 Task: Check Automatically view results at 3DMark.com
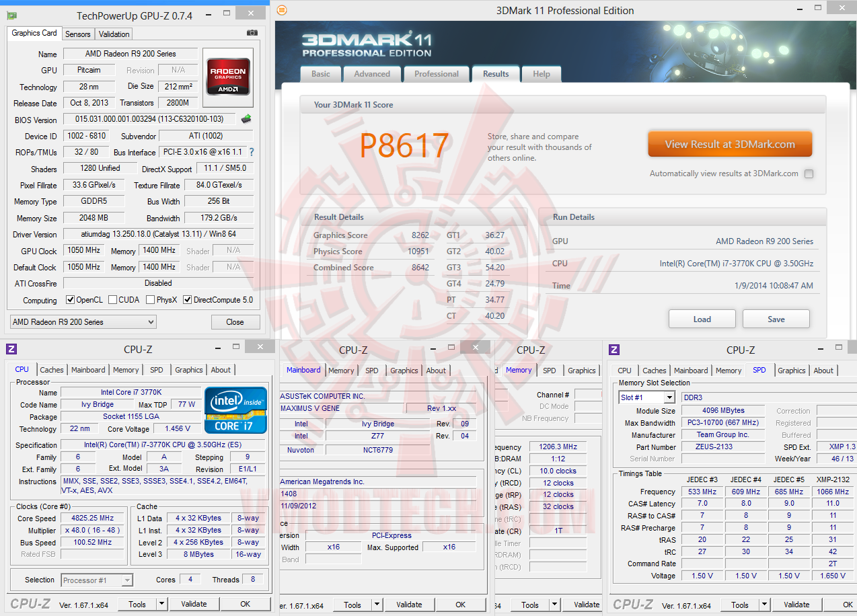pos(809,174)
